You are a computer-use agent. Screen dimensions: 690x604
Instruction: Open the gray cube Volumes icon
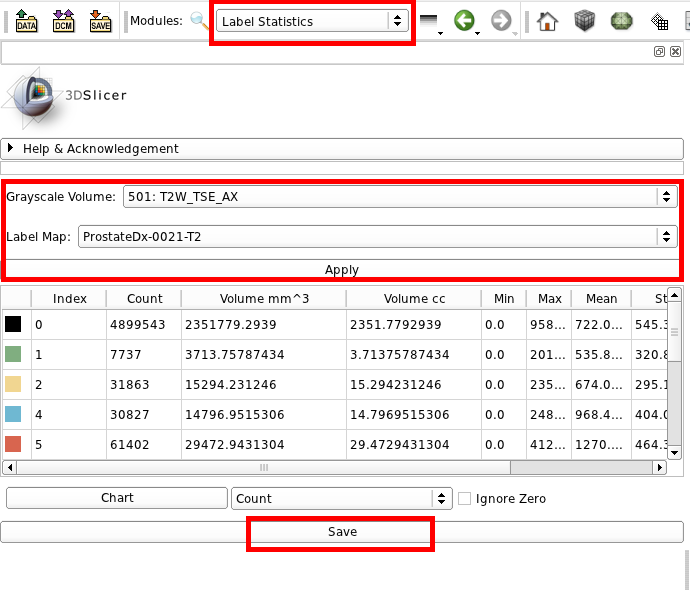tap(584, 21)
